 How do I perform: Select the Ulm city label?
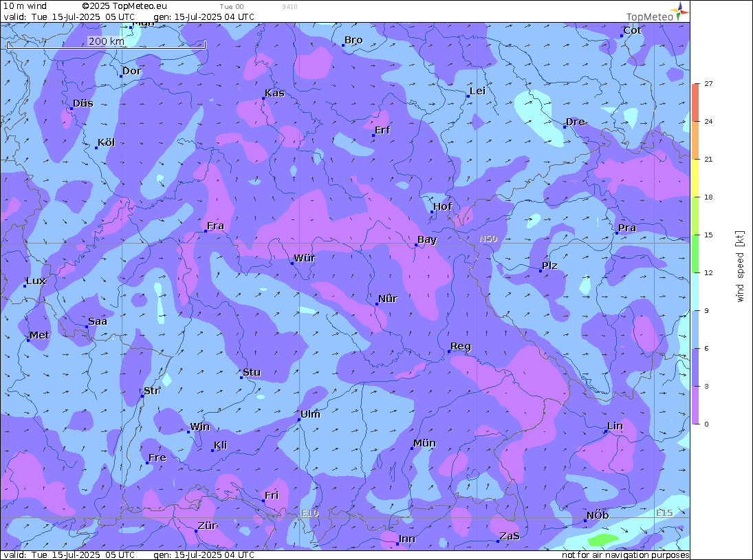click(x=310, y=414)
